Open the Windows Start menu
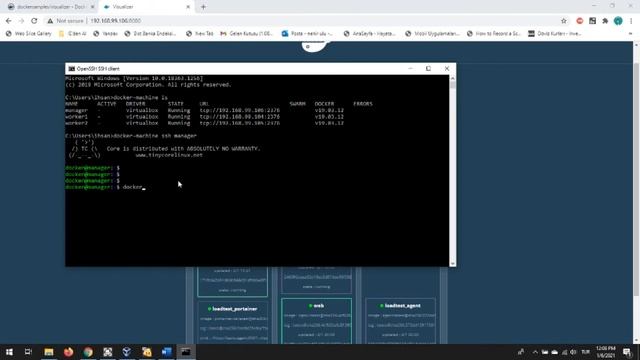640x360 pixels. 9,352
